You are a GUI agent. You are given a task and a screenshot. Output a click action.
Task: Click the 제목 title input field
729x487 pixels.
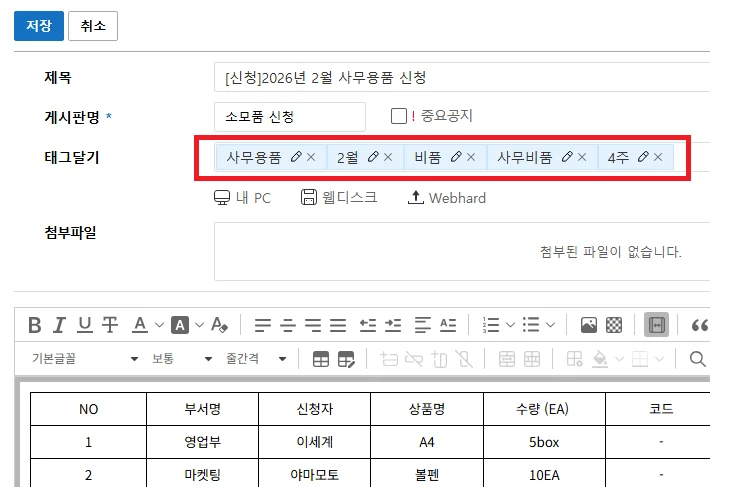[x=460, y=77]
